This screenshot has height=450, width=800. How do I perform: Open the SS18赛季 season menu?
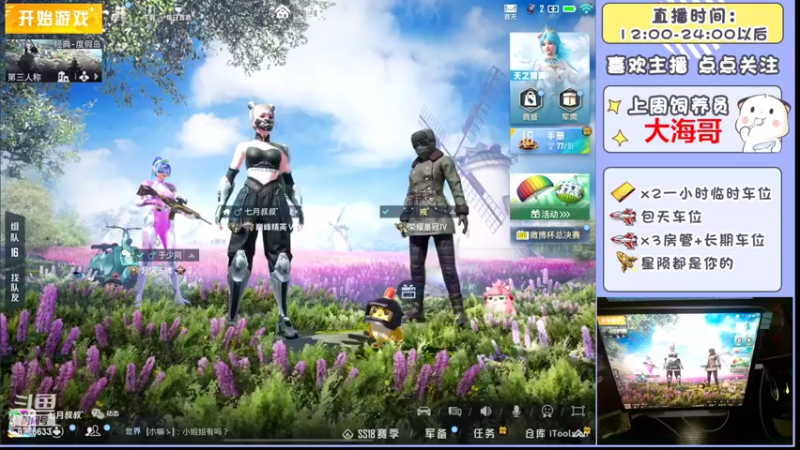pos(371,434)
